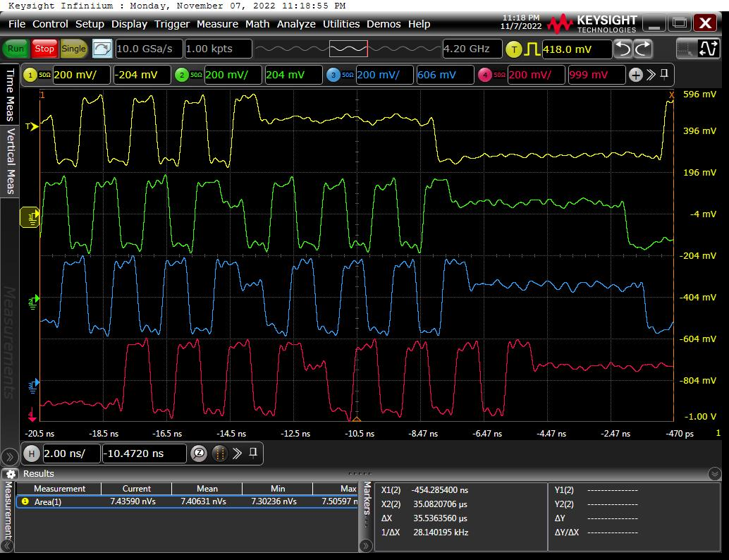
Task: Click the Undo arrow icon
Action: click(x=623, y=49)
